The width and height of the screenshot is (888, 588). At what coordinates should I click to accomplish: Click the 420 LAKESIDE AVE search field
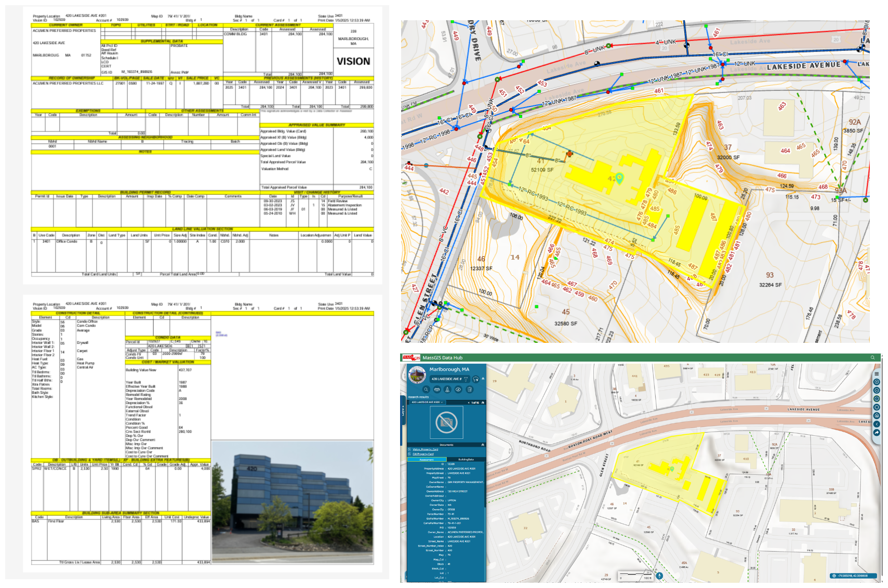(446, 379)
